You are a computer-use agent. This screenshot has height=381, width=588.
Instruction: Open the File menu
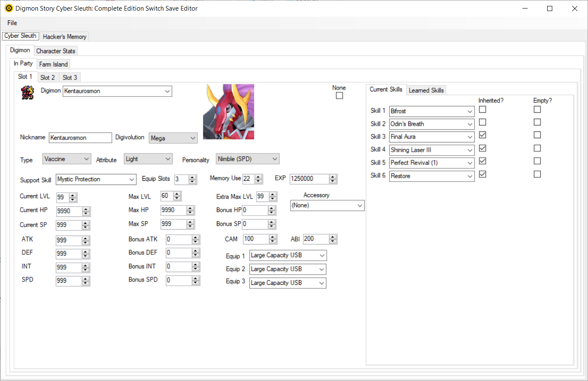pos(12,23)
